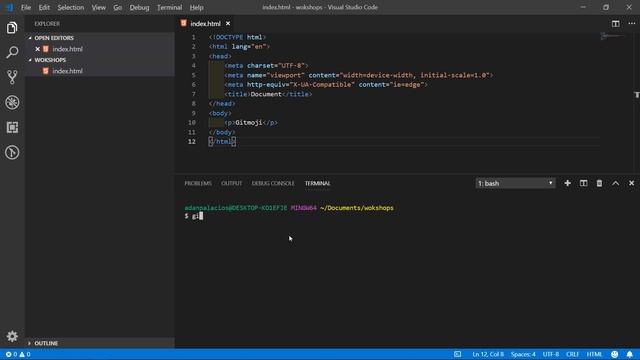Open the terminal shell selector '1: bash'

(x=516, y=183)
